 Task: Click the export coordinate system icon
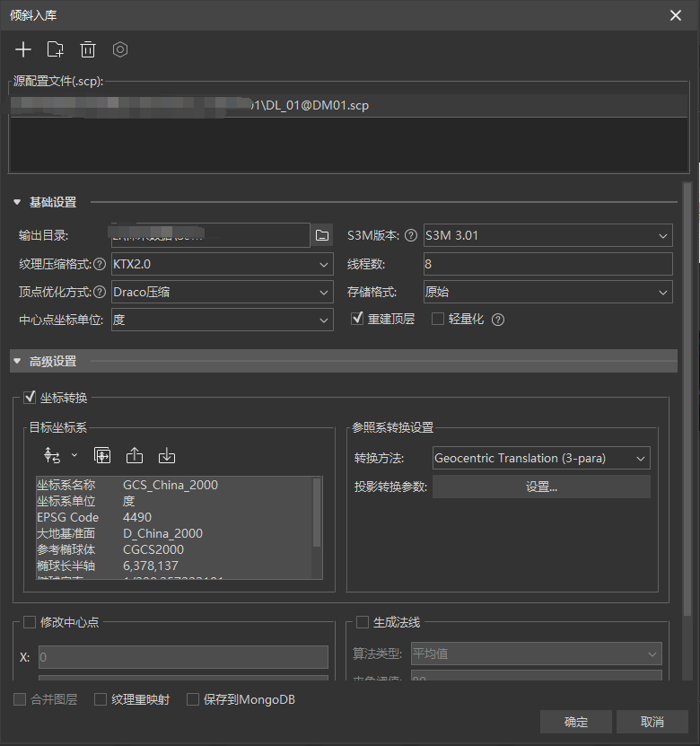[x=135, y=455]
